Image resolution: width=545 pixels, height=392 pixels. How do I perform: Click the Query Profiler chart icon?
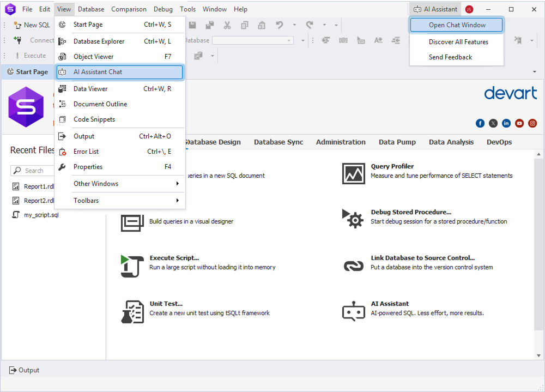click(353, 173)
